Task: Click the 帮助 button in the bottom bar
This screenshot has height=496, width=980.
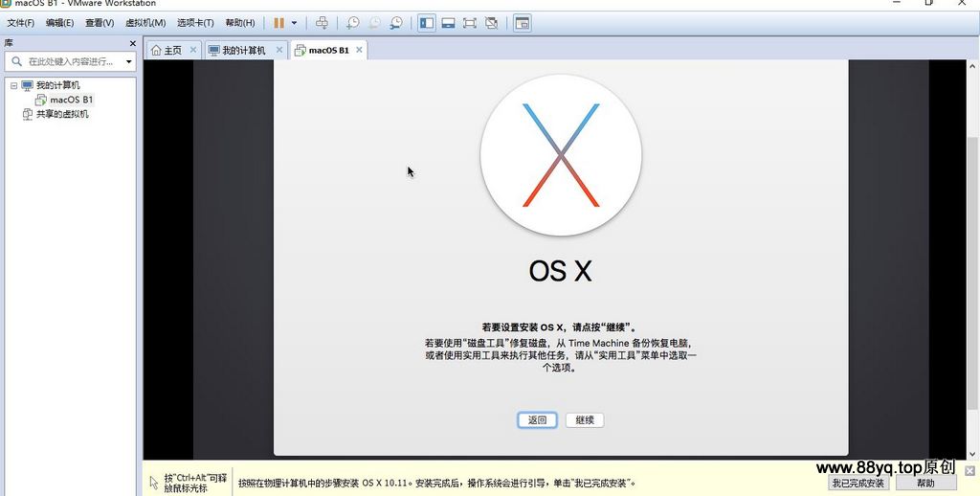Action: click(925, 483)
